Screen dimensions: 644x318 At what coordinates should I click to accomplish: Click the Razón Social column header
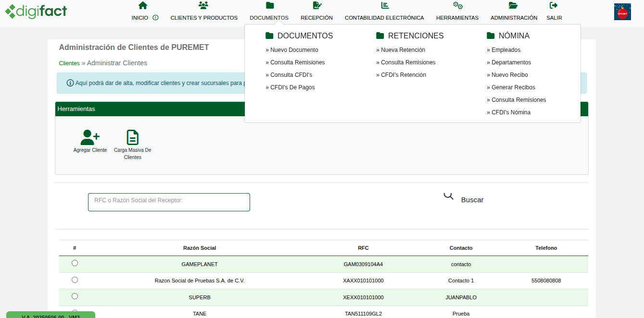click(x=200, y=248)
